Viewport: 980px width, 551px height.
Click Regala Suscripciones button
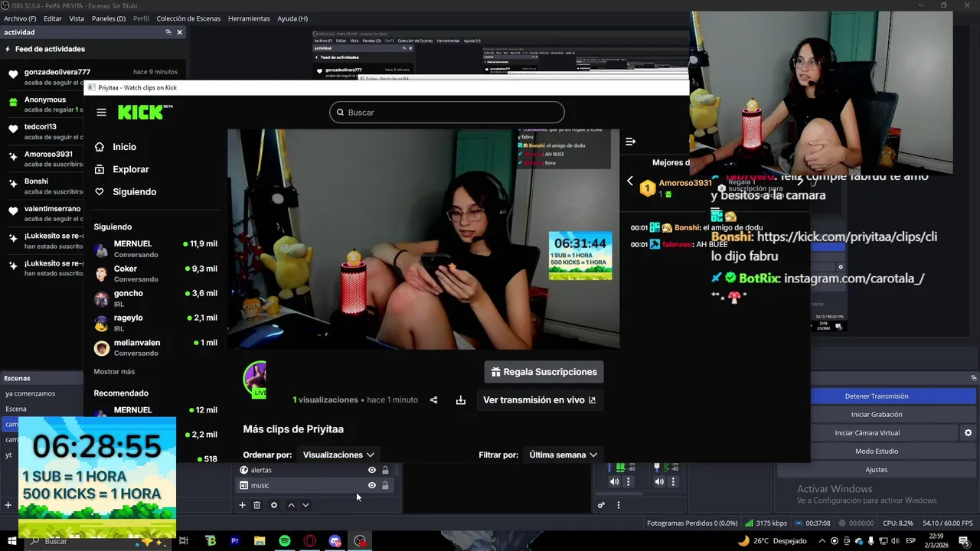(544, 372)
